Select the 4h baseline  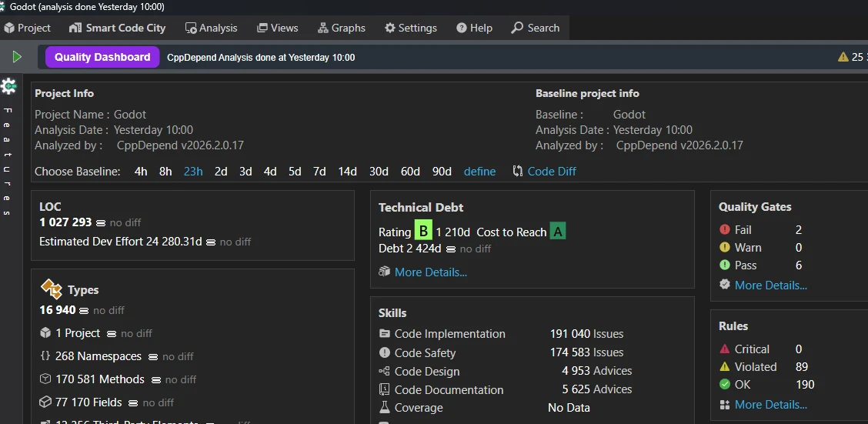[141, 172]
